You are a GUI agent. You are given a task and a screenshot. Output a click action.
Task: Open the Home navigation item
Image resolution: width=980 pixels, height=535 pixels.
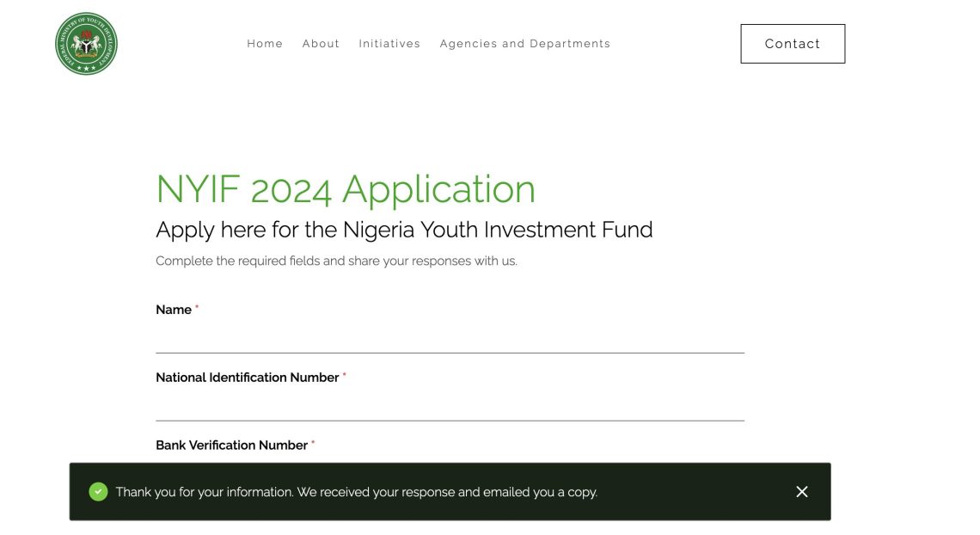(265, 43)
